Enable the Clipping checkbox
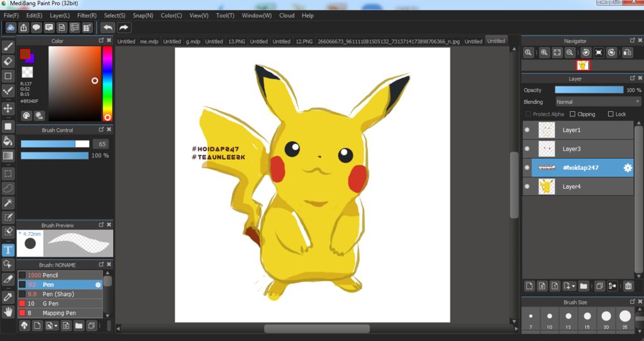Viewport: 644px width, 341px height. coord(572,114)
